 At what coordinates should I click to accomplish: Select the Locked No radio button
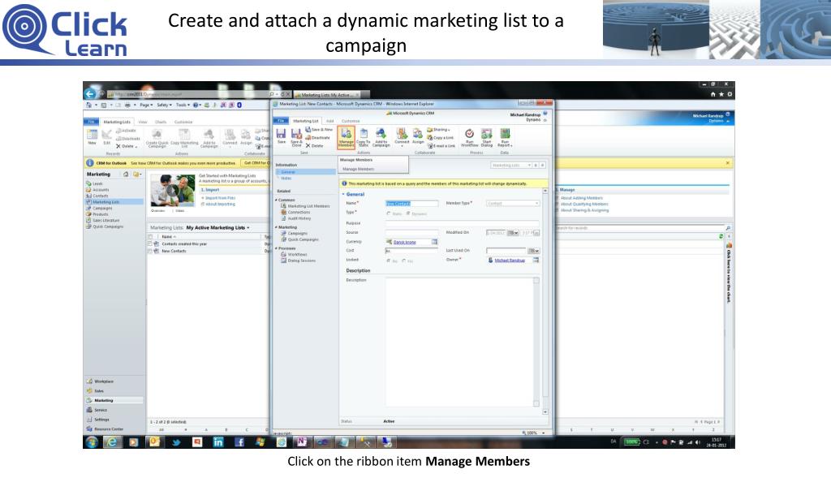click(x=389, y=261)
